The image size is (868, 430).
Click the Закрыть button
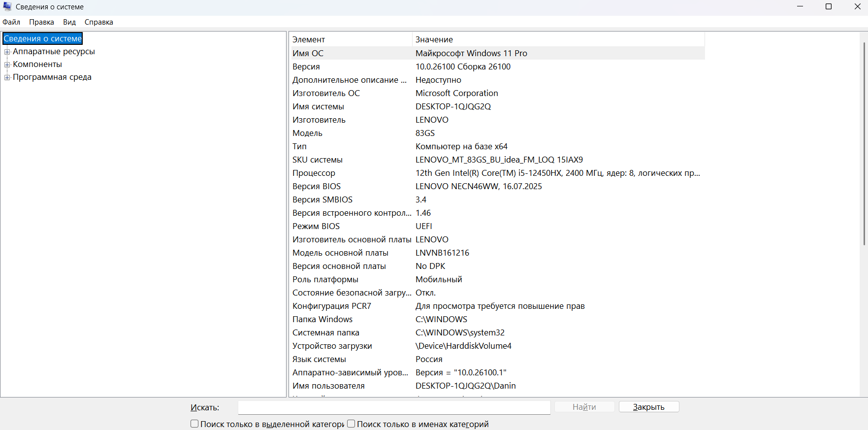649,407
